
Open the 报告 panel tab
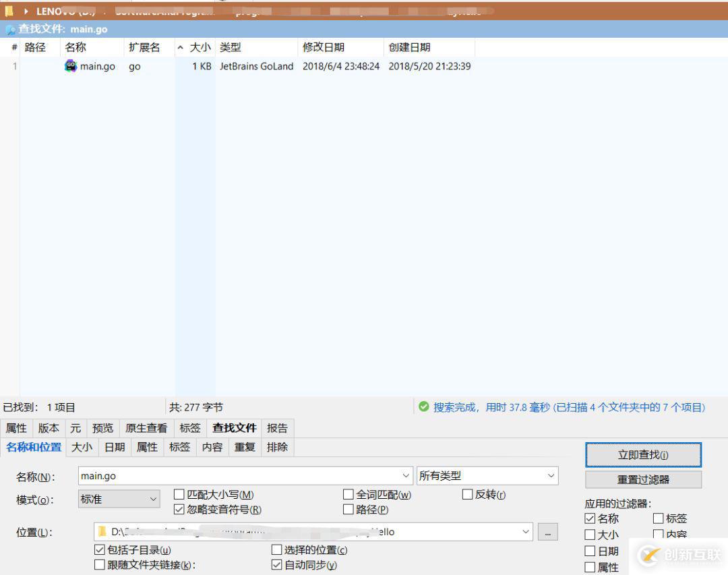tap(278, 427)
